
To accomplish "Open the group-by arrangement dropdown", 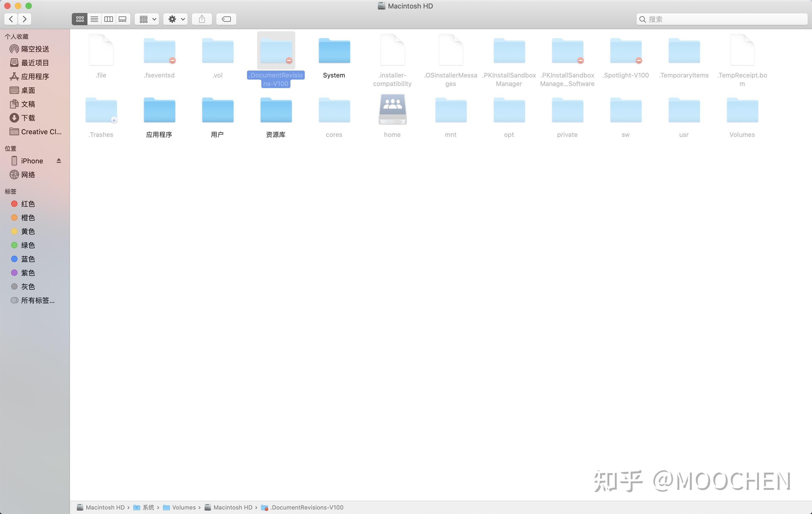I will point(147,19).
